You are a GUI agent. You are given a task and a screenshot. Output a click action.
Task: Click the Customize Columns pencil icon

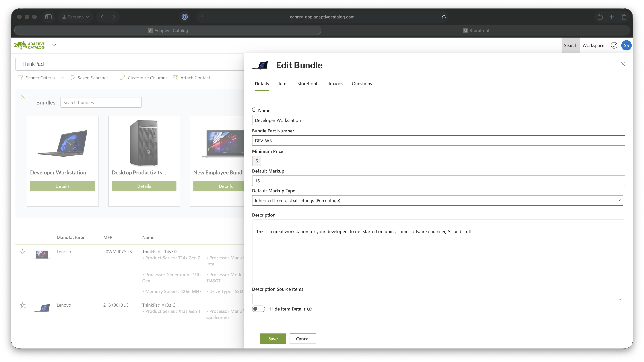[x=123, y=78]
